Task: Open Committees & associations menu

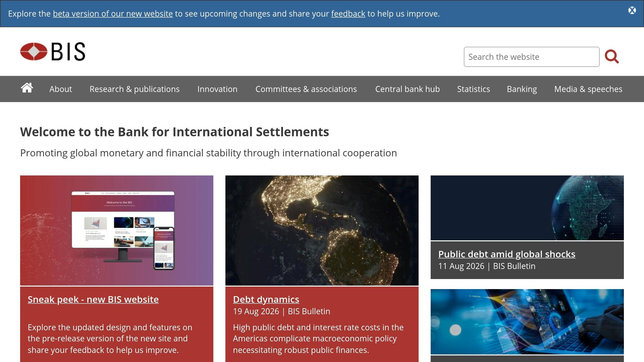Action: (306, 89)
